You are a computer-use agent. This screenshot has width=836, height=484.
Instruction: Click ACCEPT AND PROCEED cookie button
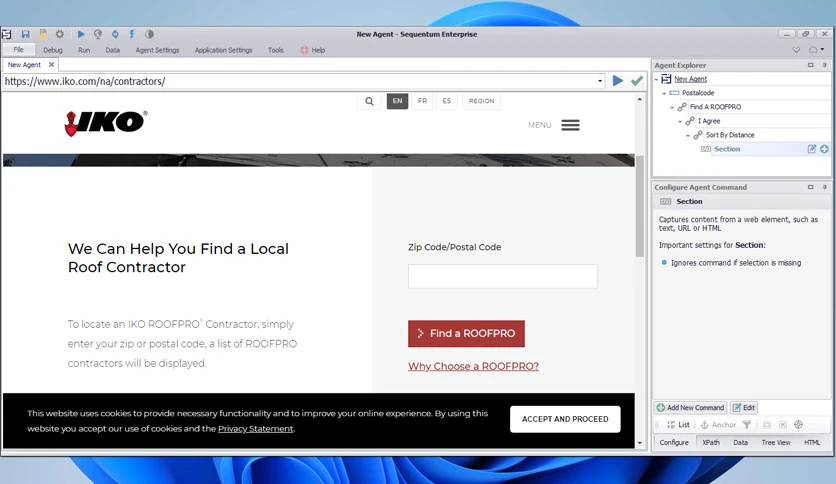tap(565, 419)
